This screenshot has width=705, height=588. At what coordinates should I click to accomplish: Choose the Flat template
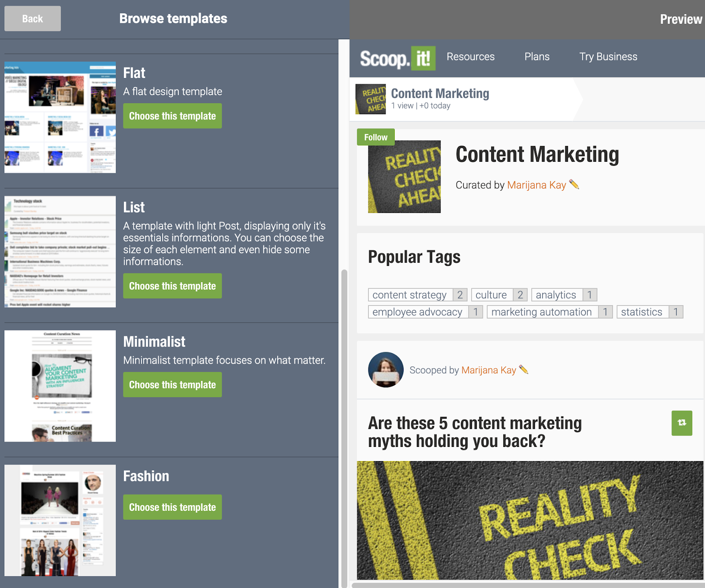[x=172, y=116]
